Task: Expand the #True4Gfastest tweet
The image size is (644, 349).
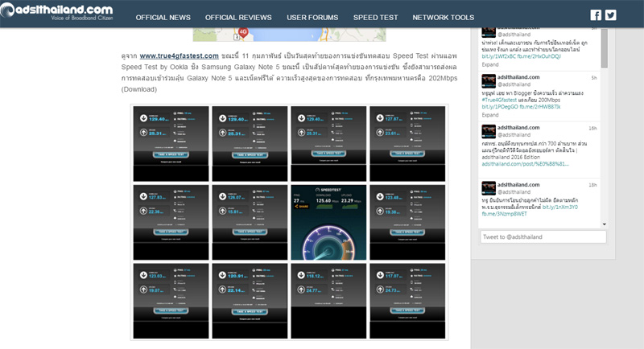Action: [490, 115]
